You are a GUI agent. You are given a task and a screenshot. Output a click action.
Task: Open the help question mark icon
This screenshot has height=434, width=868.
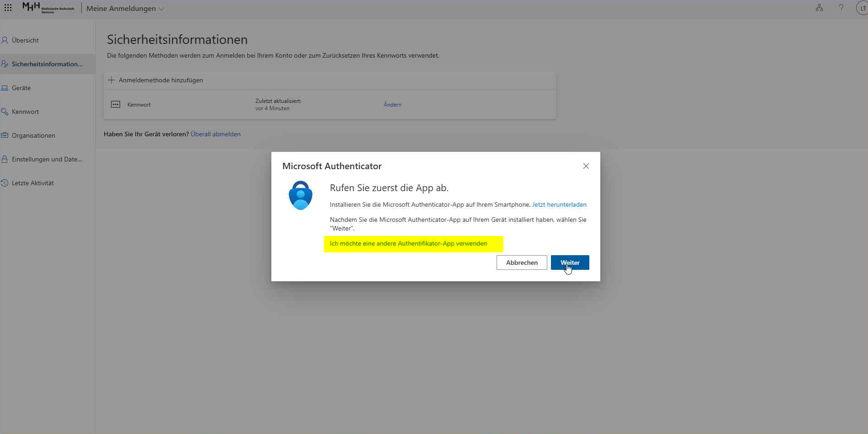click(841, 8)
